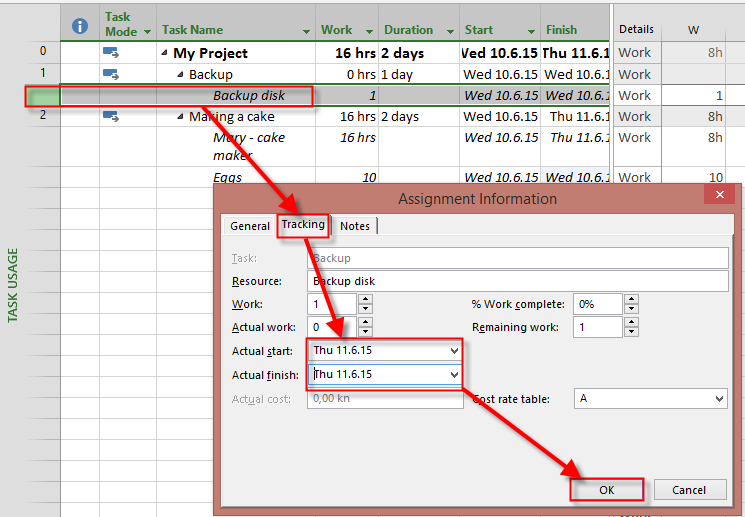Open the Notes tab
The image size is (745, 517).
point(355,226)
